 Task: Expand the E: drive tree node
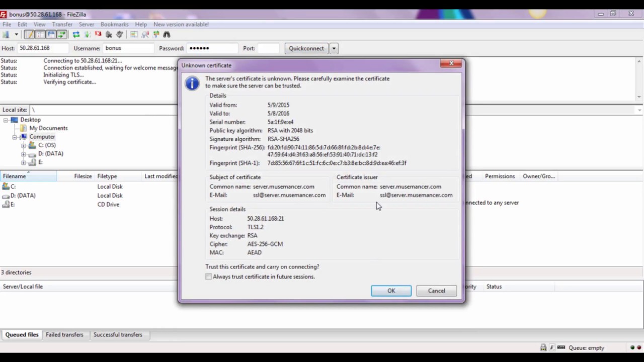(x=24, y=162)
